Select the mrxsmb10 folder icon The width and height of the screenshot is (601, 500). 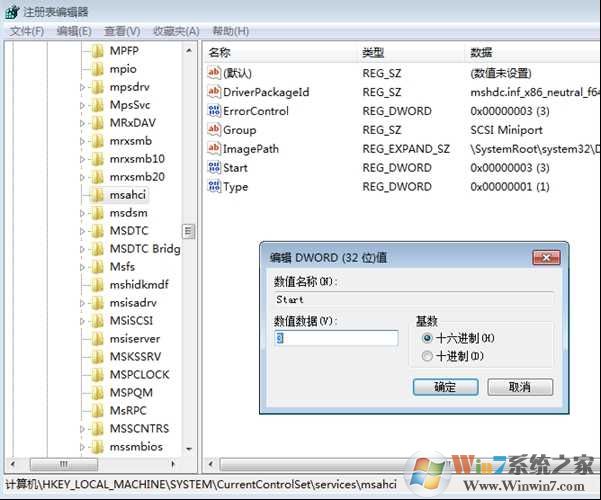(x=98, y=159)
